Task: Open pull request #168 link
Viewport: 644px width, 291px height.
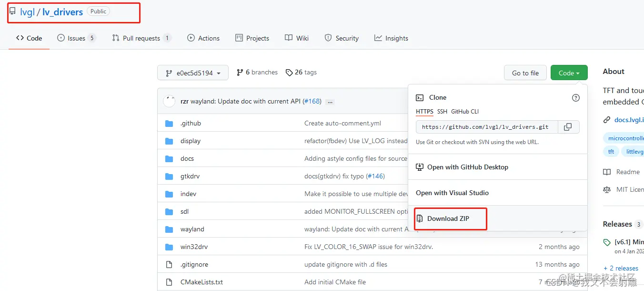Action: (312, 102)
